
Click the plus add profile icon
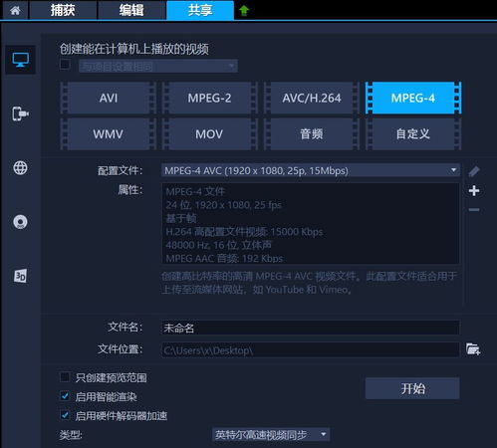point(474,190)
